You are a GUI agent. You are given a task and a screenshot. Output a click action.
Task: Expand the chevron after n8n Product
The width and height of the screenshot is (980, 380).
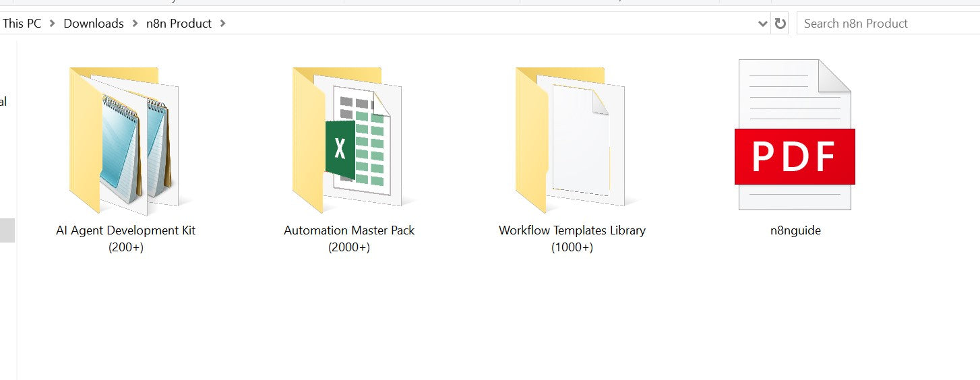[x=223, y=24]
